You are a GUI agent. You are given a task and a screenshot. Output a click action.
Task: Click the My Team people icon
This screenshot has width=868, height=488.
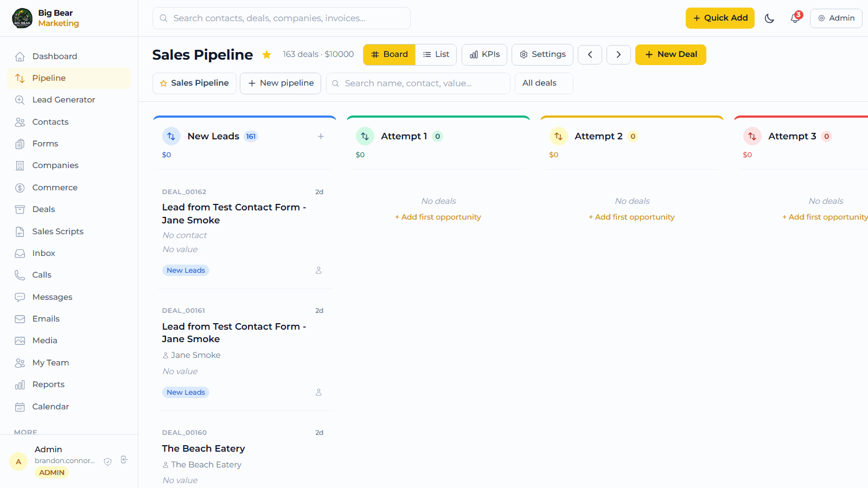point(20,363)
